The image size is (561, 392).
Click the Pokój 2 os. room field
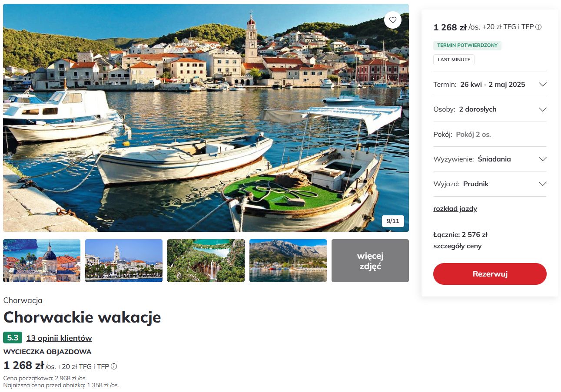coord(490,134)
